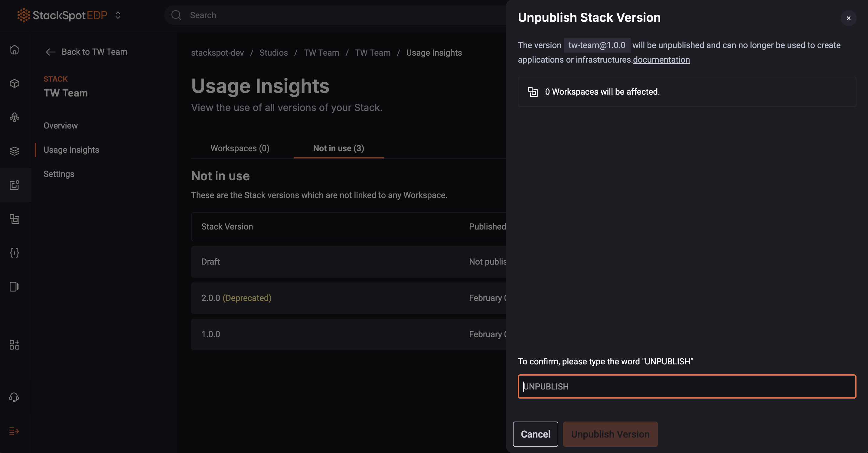The height and width of the screenshot is (453, 868).
Task: Open the support headset icon
Action: (x=14, y=397)
